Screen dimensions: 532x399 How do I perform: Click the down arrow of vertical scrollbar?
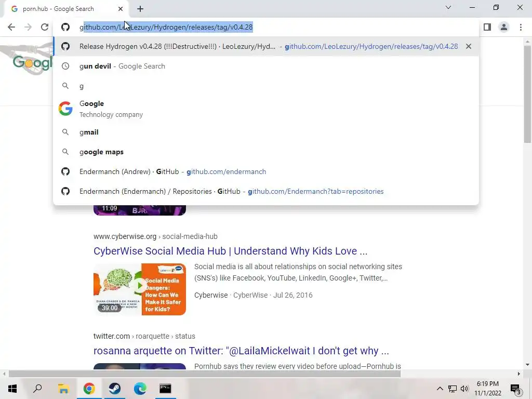click(x=527, y=365)
